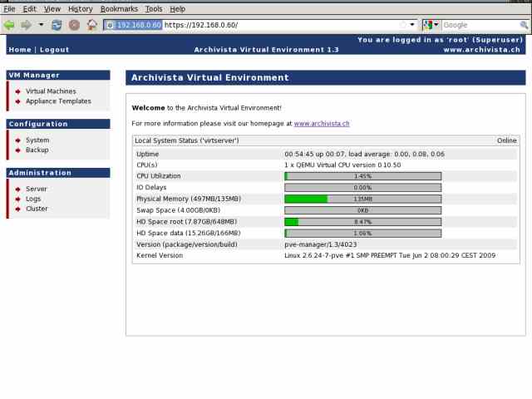
Task: Click the HD Space root 8.47% bar
Action: [x=363, y=222]
